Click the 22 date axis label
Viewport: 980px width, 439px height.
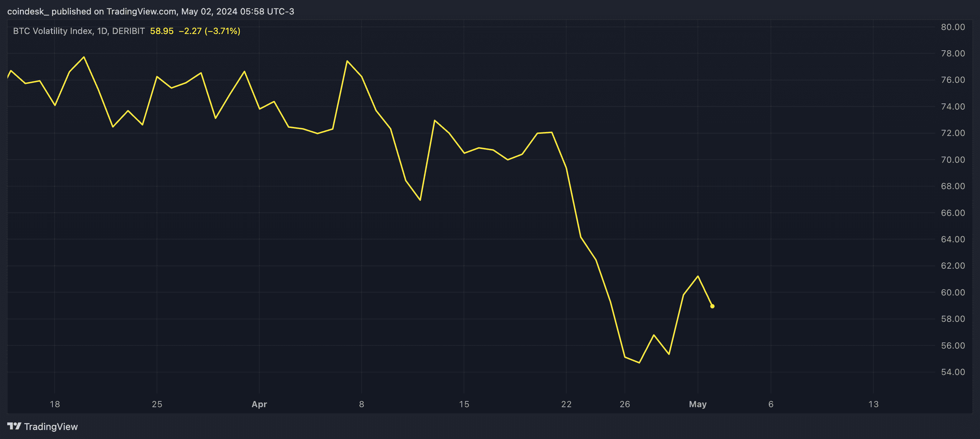pos(566,404)
